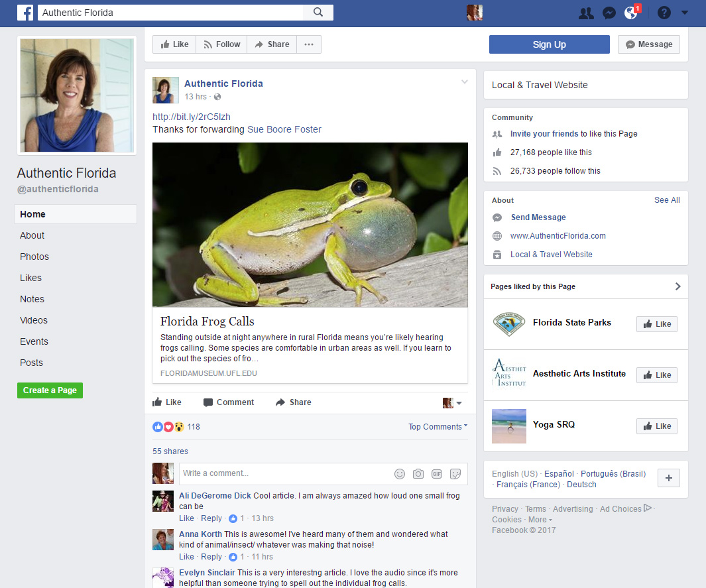Like the Aesthetic Arts Institute page
The height and width of the screenshot is (588, 706).
pyautogui.click(x=657, y=375)
